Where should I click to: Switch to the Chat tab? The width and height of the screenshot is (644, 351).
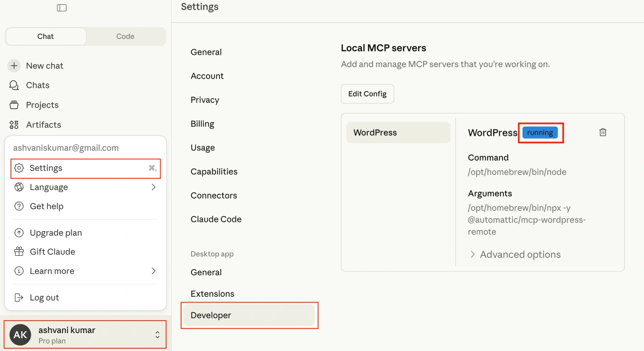(x=46, y=36)
